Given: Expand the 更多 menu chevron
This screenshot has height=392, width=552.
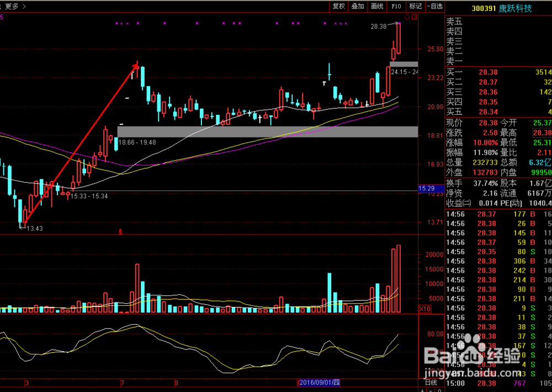Looking at the screenshot, I should pos(24,6).
